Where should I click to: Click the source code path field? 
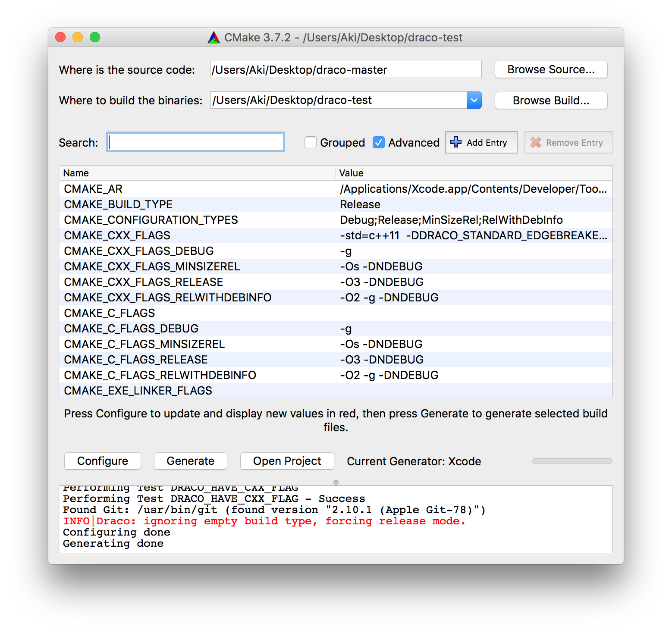(x=345, y=69)
